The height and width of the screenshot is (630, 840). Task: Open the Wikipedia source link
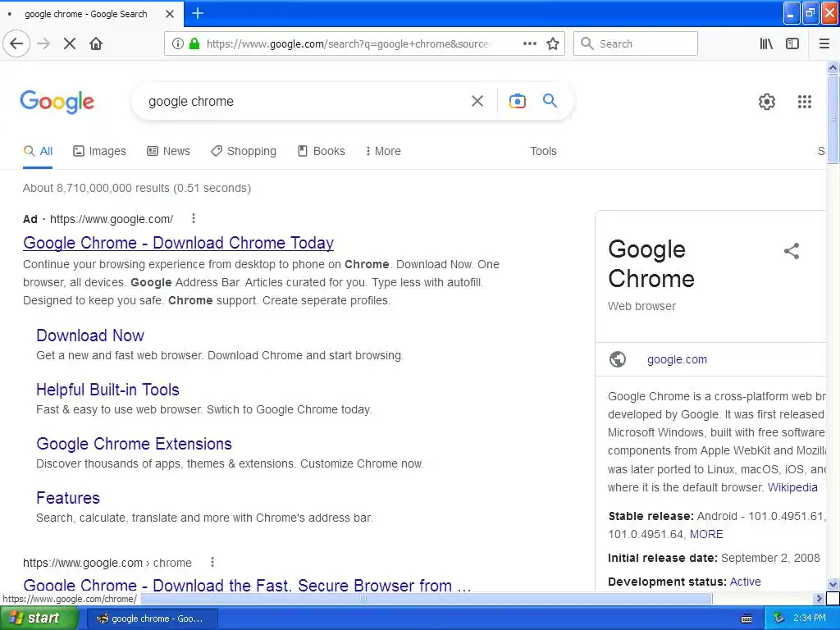(x=792, y=487)
